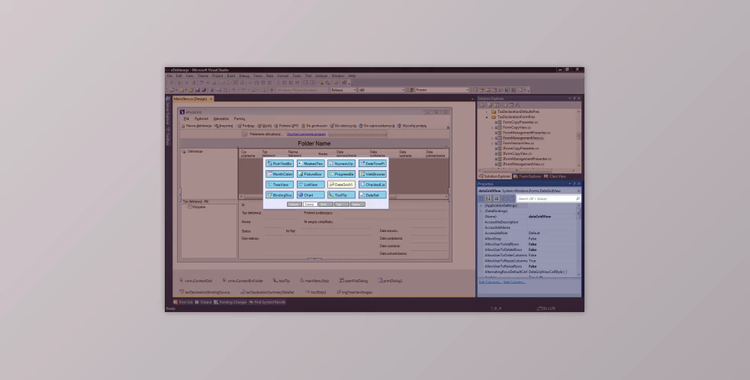Viewport: 750px width, 380px height.
Task: Open the Find Symbol Results tab
Action: (267, 302)
